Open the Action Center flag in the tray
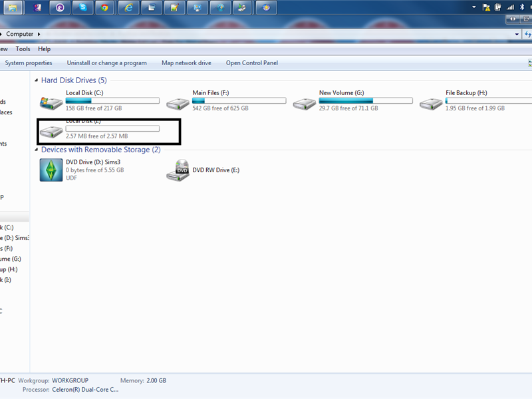 [487, 7]
